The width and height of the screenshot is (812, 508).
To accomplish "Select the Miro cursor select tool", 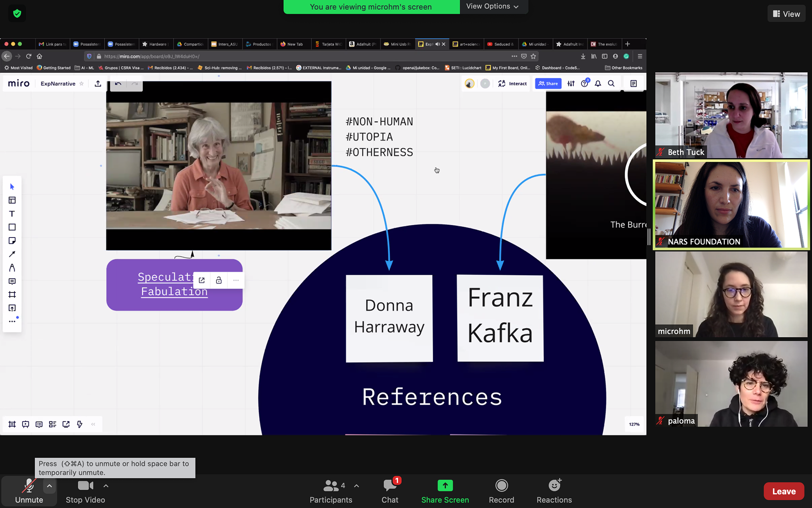I will click(x=12, y=187).
